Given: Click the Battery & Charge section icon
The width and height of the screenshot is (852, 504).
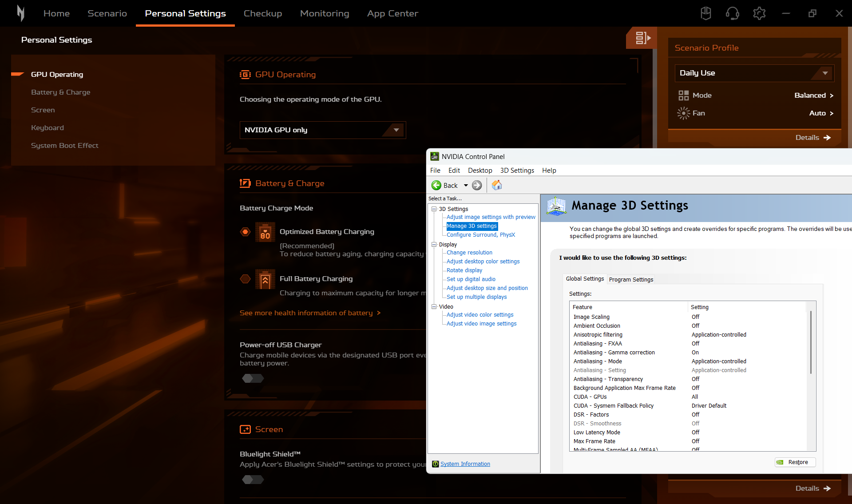Looking at the screenshot, I should pos(245,183).
